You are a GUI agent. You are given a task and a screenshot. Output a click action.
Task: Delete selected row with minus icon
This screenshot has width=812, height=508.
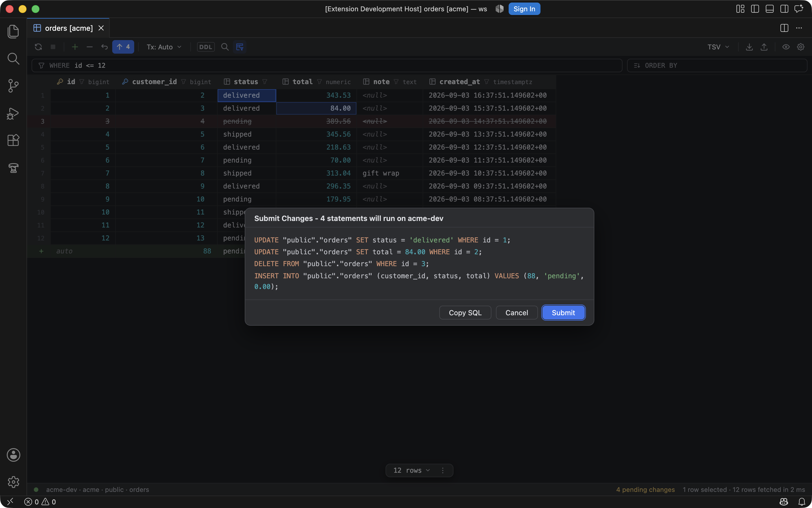tap(90, 47)
